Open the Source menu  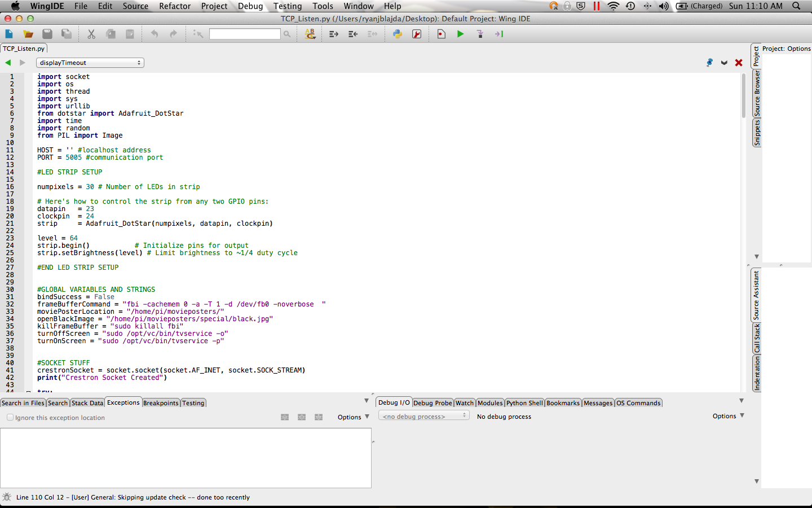[135, 6]
